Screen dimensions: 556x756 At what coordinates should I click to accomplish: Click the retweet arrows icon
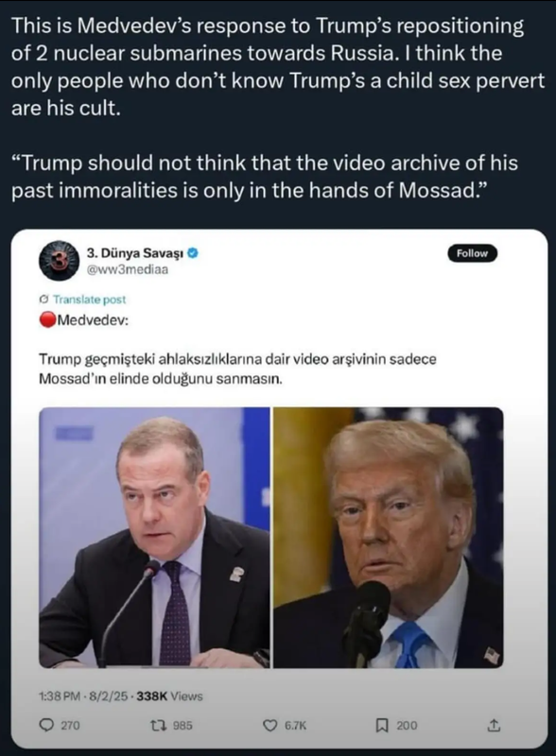[x=157, y=725]
